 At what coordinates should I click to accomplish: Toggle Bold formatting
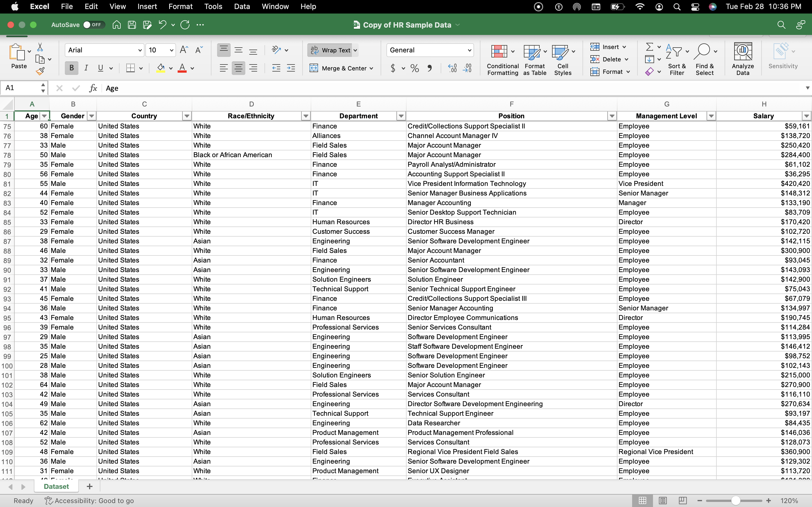(x=71, y=68)
